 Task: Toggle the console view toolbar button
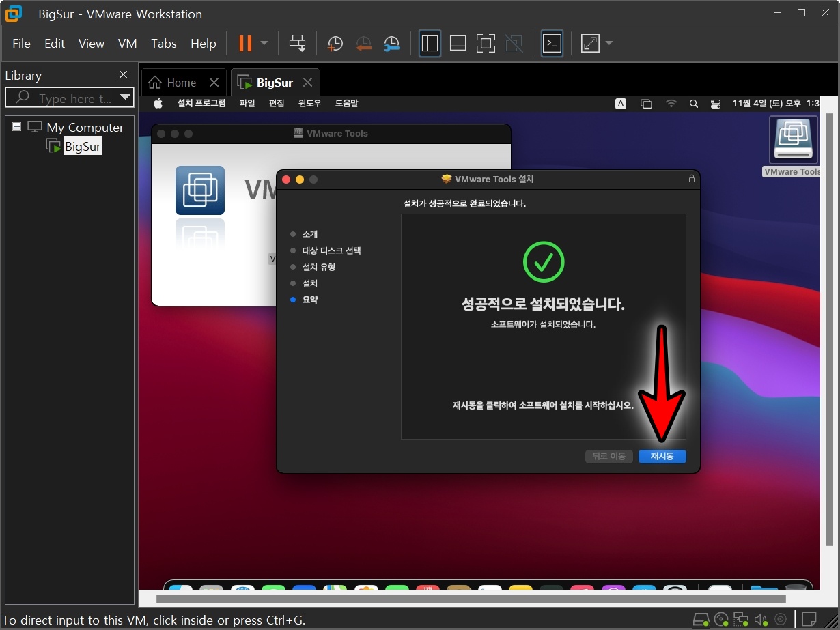tap(552, 44)
